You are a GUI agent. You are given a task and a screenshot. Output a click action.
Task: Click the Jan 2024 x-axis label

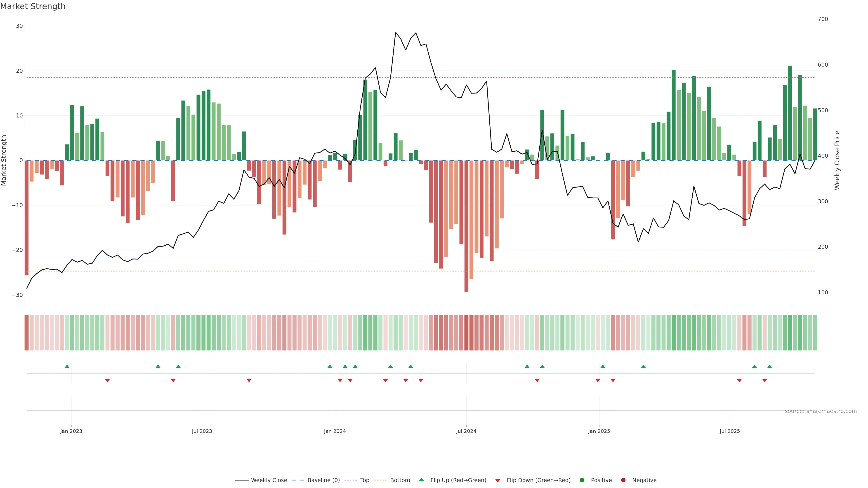335,431
